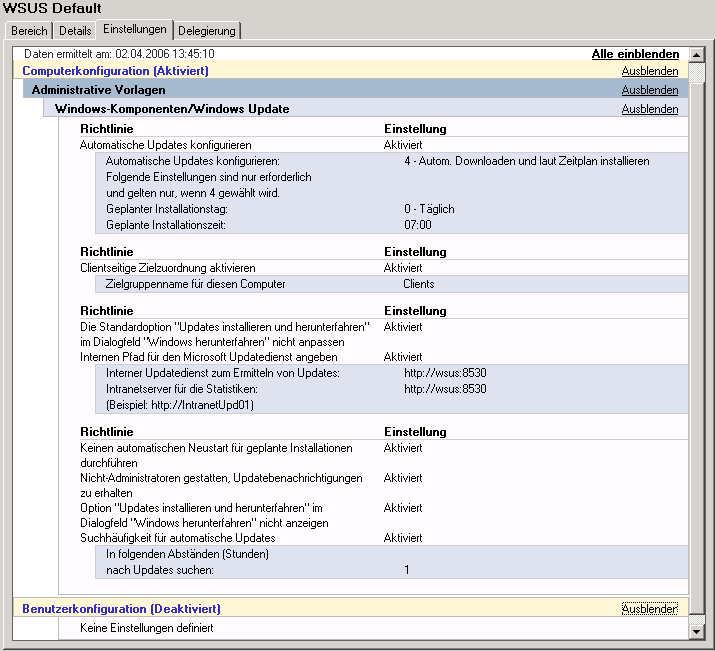Select the Beispiel http://IntranetUpd01 text
The image size is (716, 651).
click(180, 405)
